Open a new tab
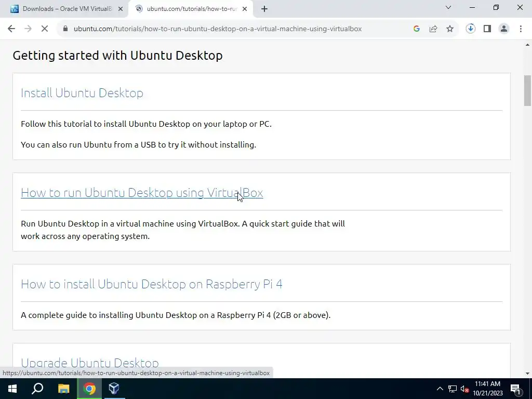This screenshot has height=399, width=532. coord(264,9)
